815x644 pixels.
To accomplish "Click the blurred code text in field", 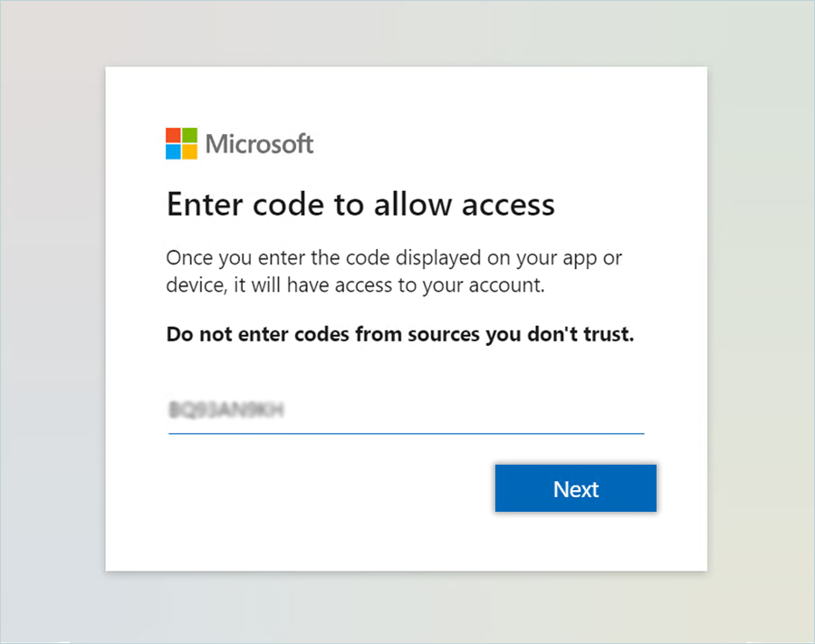I will [x=225, y=411].
